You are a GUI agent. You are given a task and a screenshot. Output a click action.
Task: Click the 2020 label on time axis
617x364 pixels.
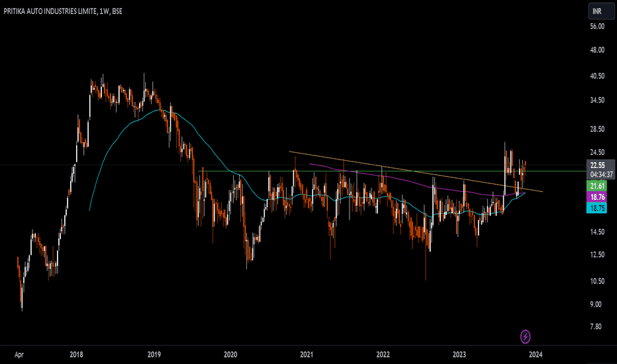(230, 355)
